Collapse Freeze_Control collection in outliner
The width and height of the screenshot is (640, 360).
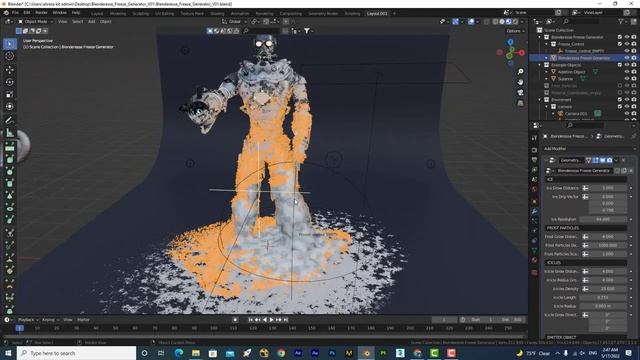coord(547,44)
